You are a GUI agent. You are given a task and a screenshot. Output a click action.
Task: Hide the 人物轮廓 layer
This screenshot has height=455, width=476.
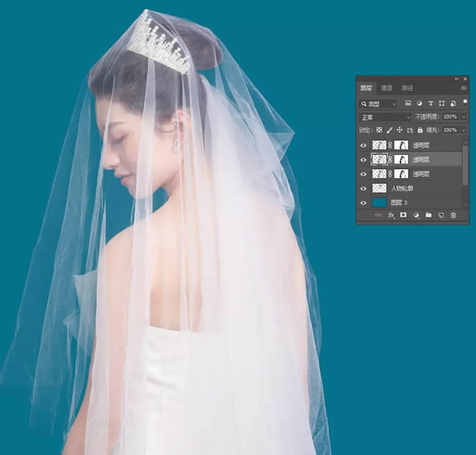pyautogui.click(x=363, y=188)
